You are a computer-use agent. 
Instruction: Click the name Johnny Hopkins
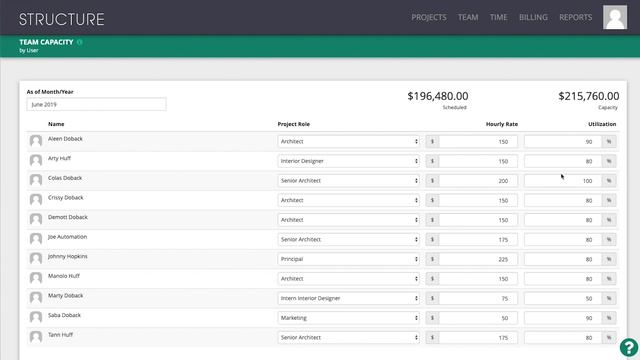[67, 256]
